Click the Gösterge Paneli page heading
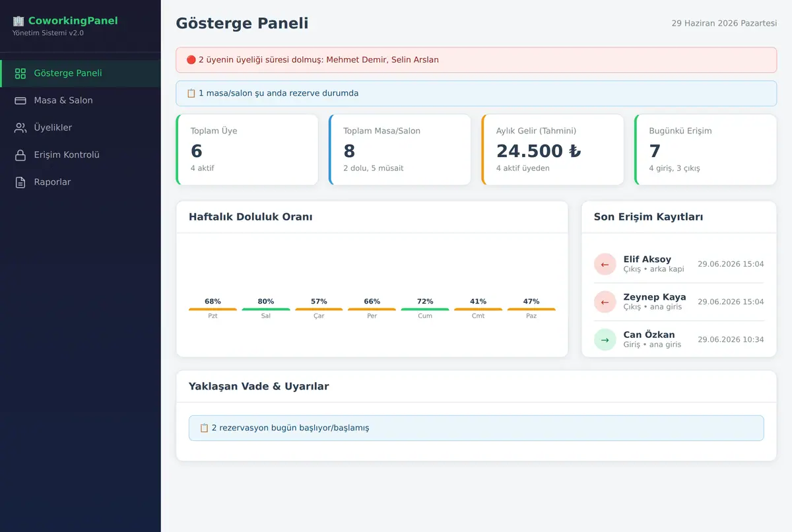 pyautogui.click(x=242, y=24)
